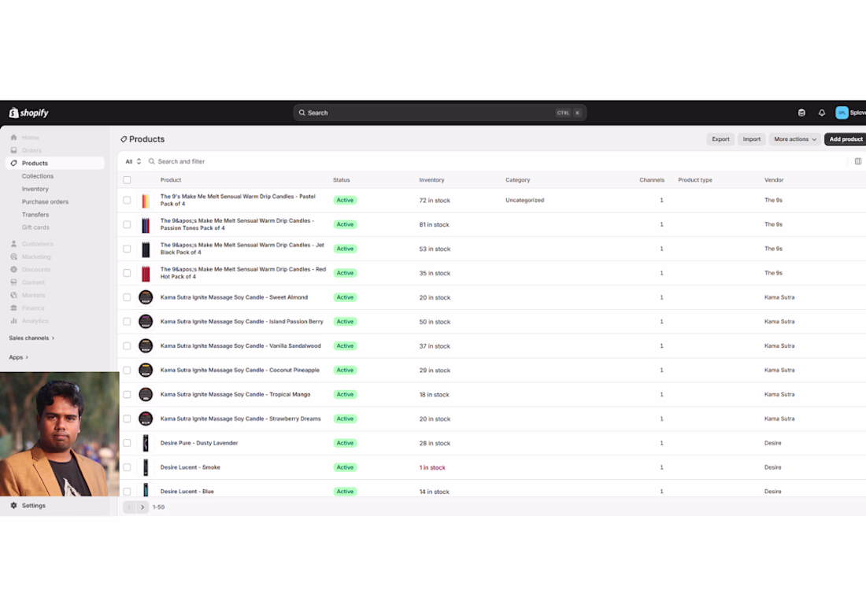
Task: Click the Customers person icon
Action: click(14, 244)
